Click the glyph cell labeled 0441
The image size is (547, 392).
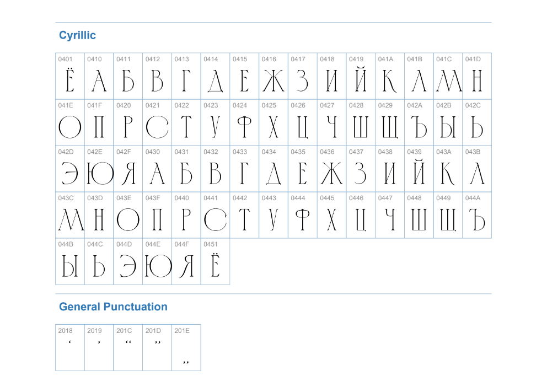pos(215,216)
